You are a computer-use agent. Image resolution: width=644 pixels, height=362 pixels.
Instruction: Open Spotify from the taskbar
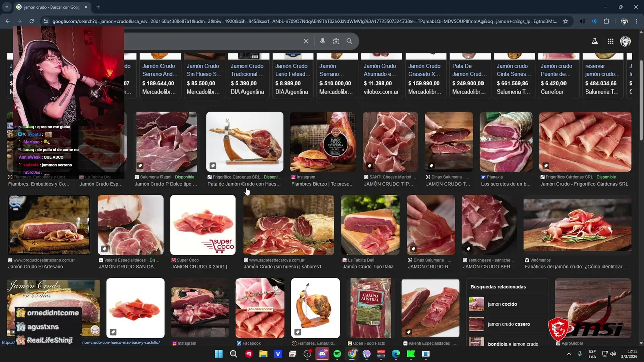(337, 354)
